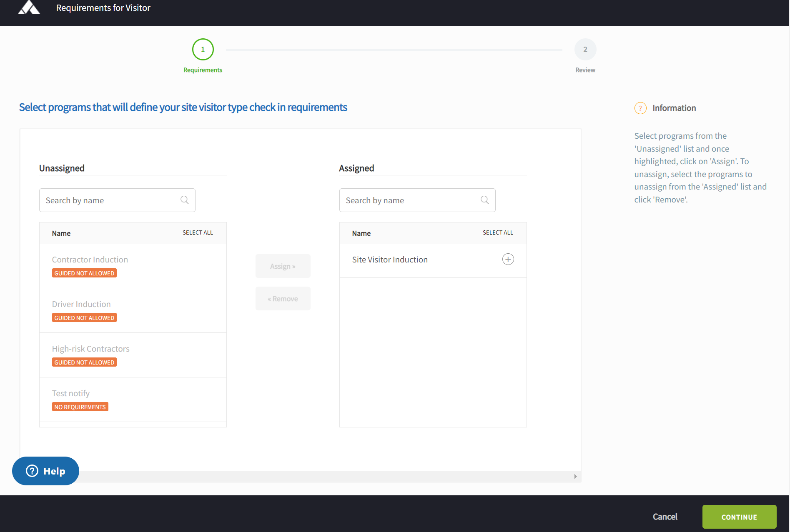The image size is (790, 532).
Task: Click the company logo in the header
Action: (29, 7)
